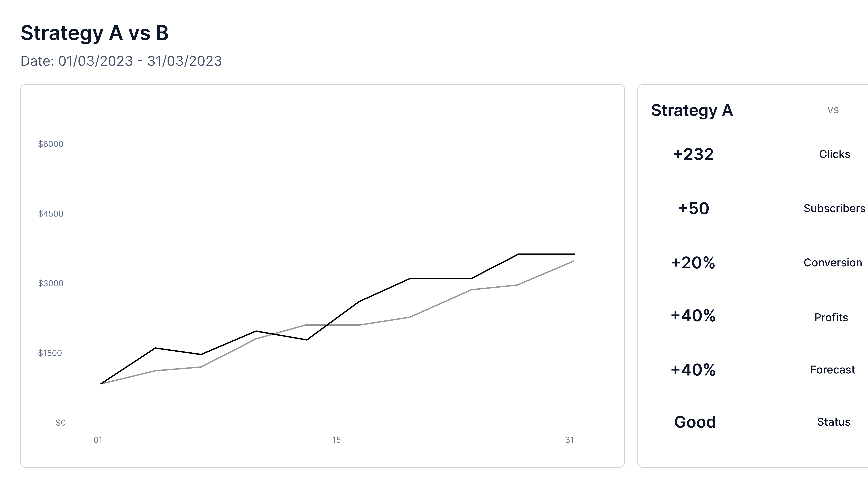Click the +232 clicks value

coord(693,154)
